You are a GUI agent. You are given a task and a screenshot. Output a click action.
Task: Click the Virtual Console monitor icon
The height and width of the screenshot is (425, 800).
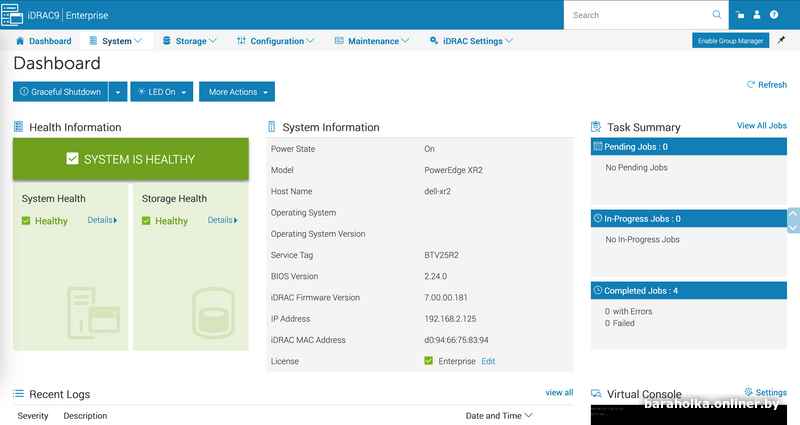click(596, 393)
